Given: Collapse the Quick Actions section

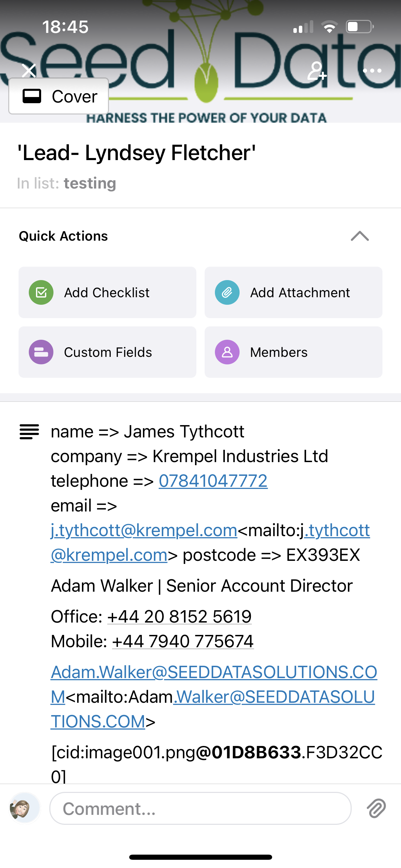Looking at the screenshot, I should pyautogui.click(x=360, y=236).
